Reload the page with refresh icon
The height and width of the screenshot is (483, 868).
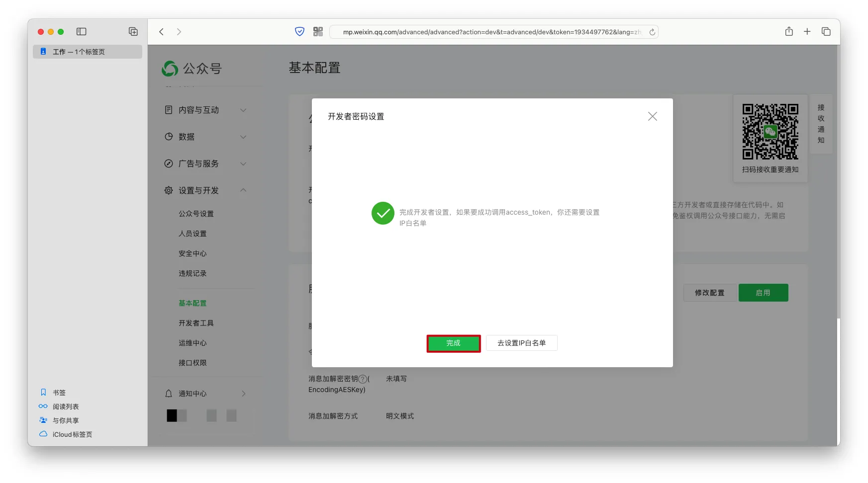click(x=652, y=32)
